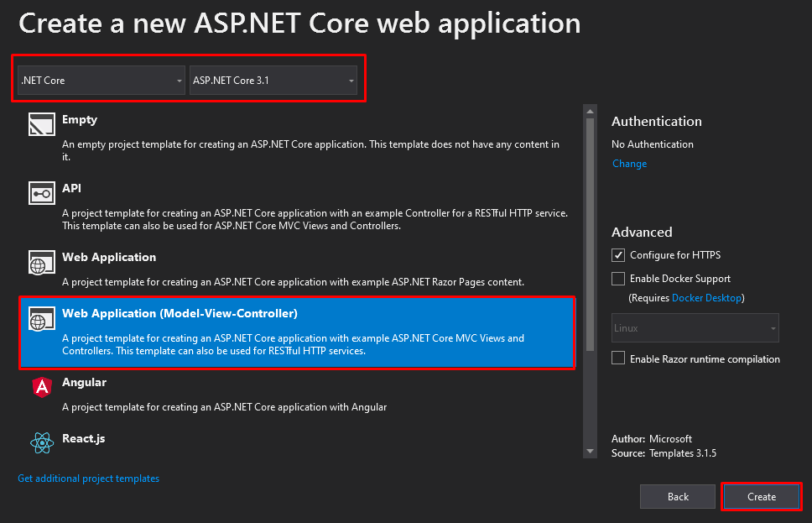Click the scrollbar up arrow
Viewport: 812px width, 523px height.
pyautogui.click(x=590, y=112)
